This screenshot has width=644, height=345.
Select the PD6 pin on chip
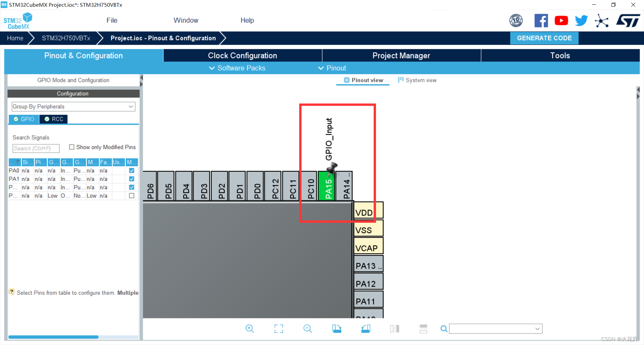pos(150,186)
